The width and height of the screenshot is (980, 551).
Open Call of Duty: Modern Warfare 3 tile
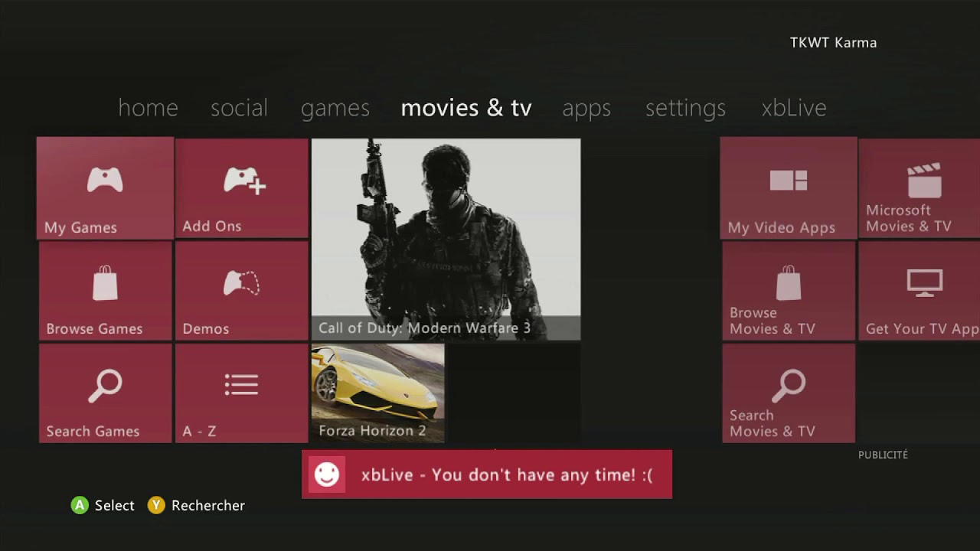coord(446,239)
